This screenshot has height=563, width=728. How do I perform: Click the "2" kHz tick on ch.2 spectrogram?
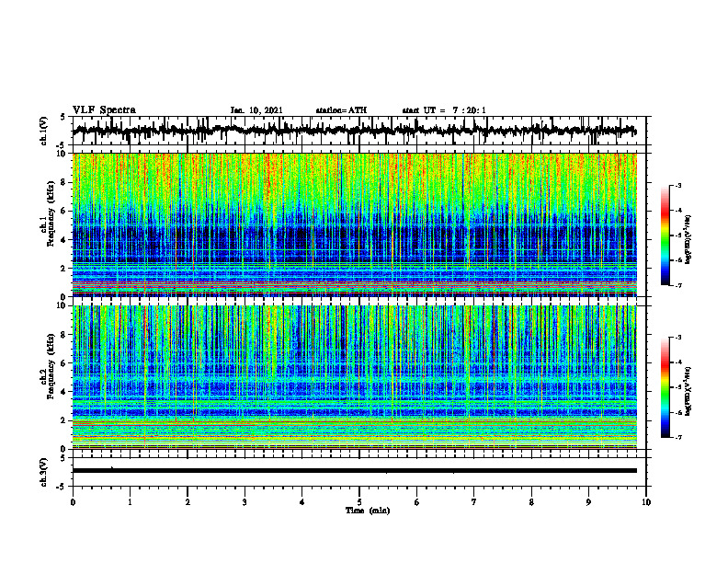pos(64,420)
